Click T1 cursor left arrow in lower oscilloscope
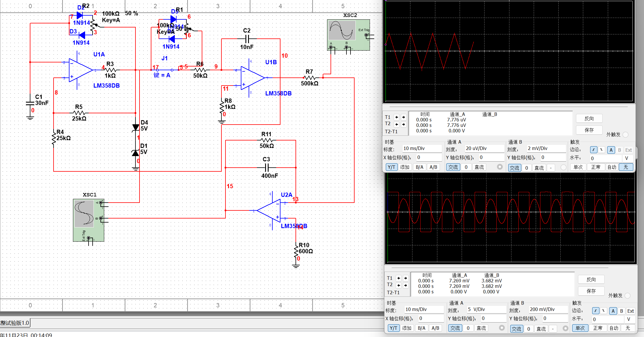This screenshot has width=644, height=337. pyautogui.click(x=399, y=278)
